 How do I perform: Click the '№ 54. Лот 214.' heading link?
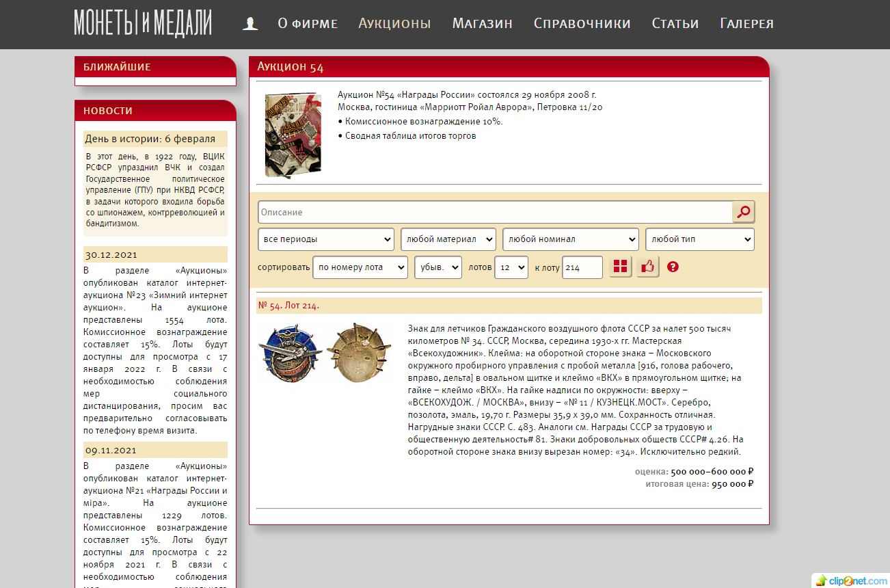tap(288, 306)
